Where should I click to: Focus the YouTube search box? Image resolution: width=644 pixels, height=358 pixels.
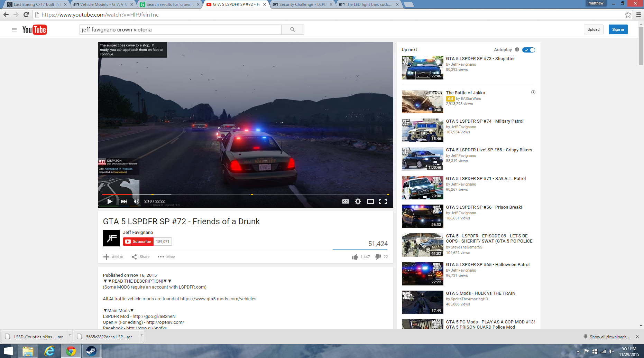(x=180, y=30)
